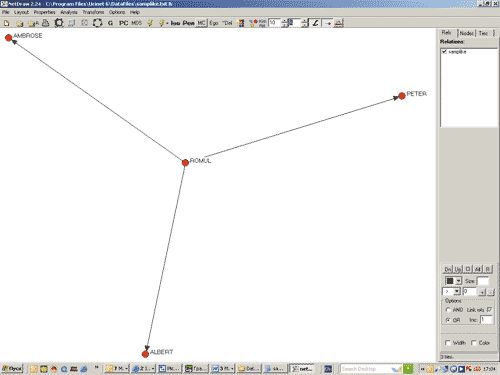
Task: Click the MDS layout button
Action: (x=136, y=23)
